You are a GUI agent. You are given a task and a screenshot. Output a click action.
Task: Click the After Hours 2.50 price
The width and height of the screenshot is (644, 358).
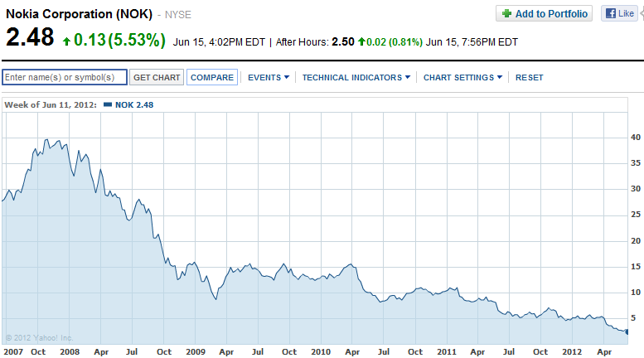[x=343, y=42]
